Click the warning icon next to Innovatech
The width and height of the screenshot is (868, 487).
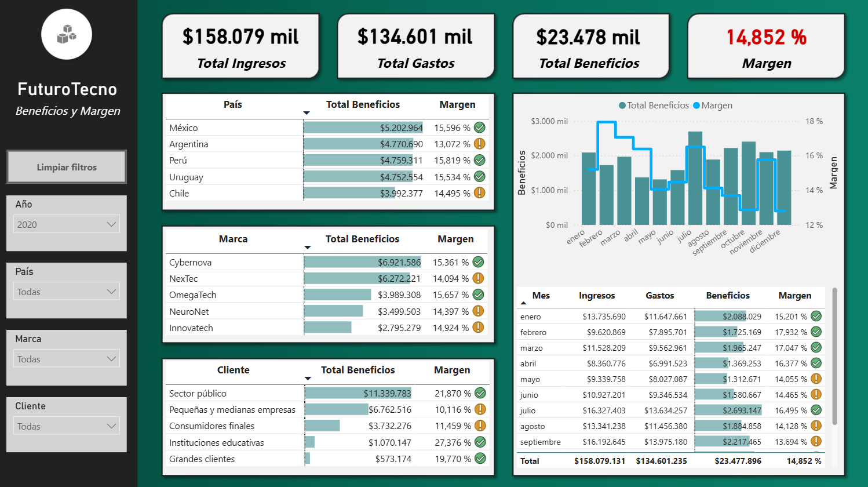tap(478, 328)
